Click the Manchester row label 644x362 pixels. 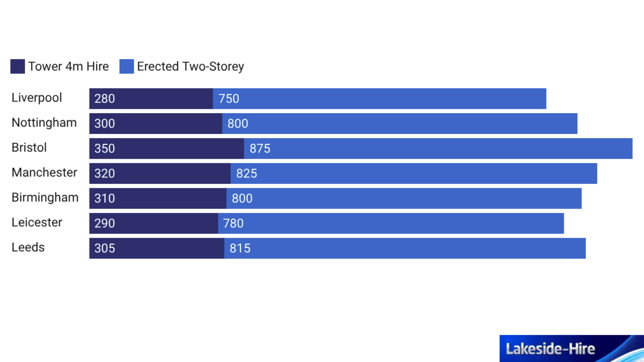pos(44,172)
